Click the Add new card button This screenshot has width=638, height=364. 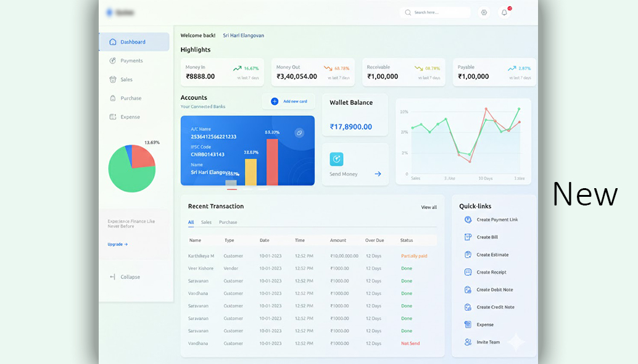click(288, 101)
